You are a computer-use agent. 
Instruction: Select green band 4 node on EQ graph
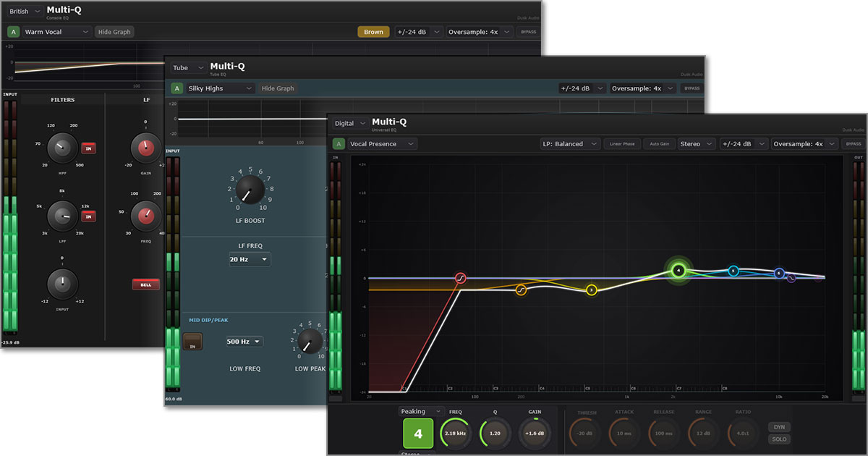[678, 271]
